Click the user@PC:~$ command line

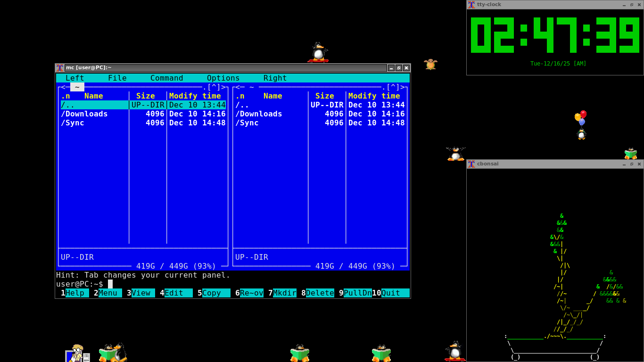pos(233,284)
